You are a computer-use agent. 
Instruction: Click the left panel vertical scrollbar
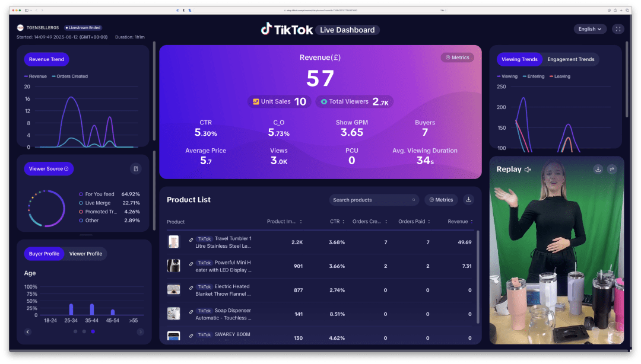tap(154, 91)
